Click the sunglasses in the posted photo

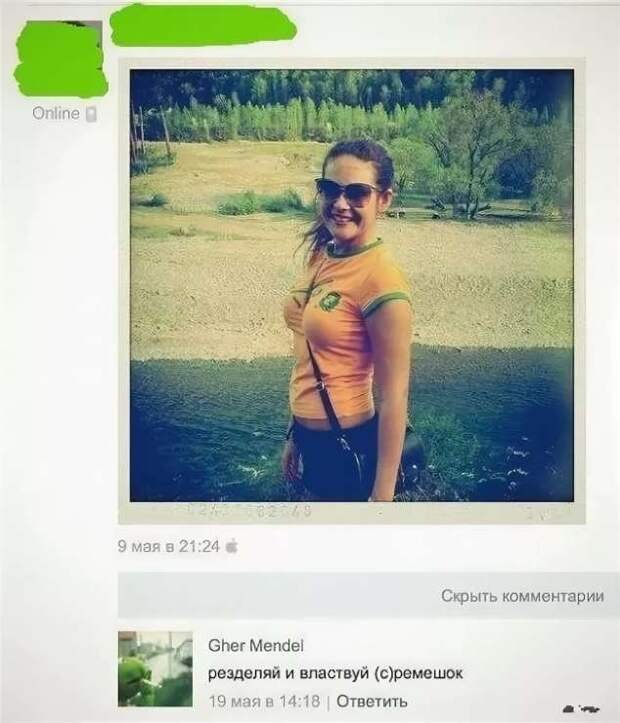click(346, 190)
